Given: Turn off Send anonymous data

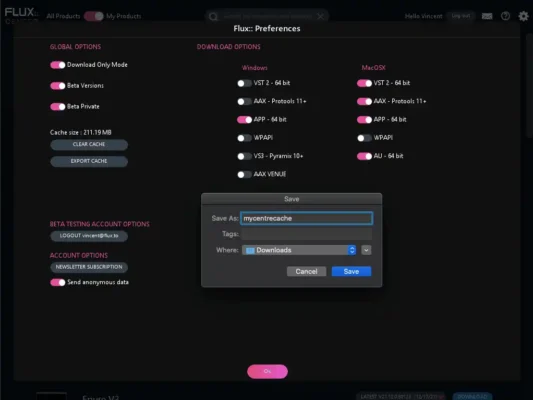Looking at the screenshot, I should [x=57, y=282].
